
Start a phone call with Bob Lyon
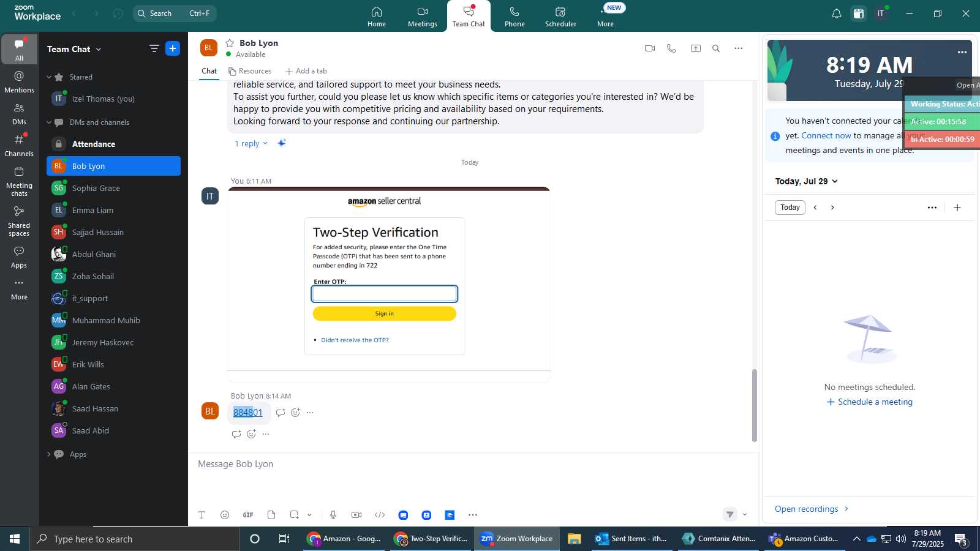point(671,48)
